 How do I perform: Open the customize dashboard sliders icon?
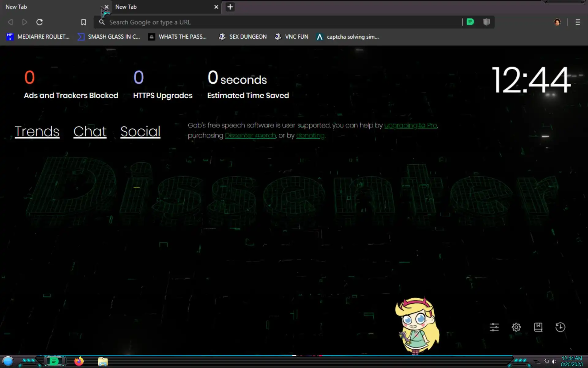tap(494, 327)
